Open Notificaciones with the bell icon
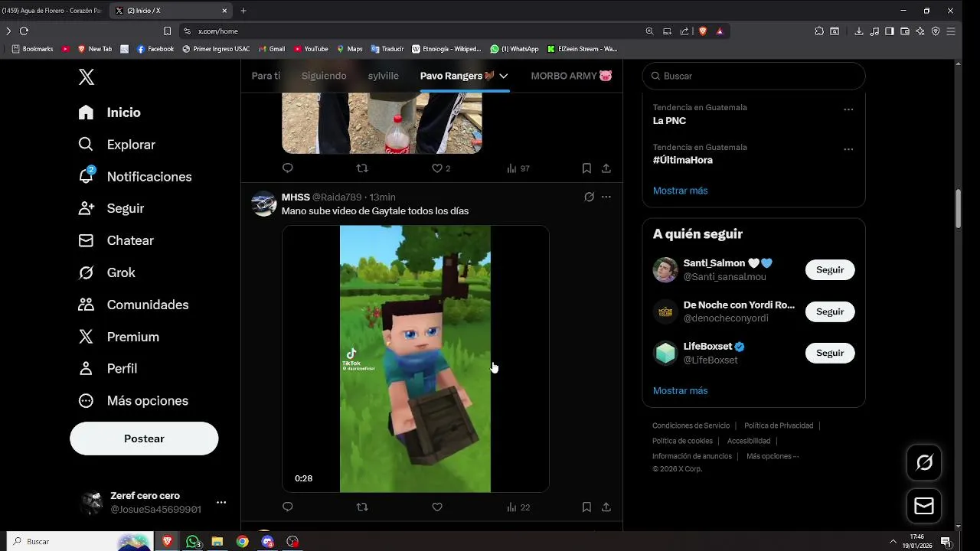This screenshot has height=551, width=980. point(135,177)
